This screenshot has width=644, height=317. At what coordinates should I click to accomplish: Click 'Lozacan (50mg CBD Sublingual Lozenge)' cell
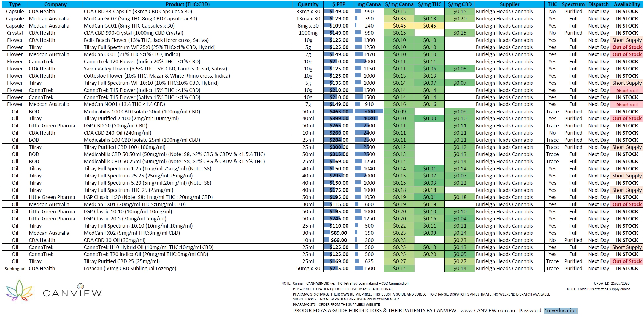click(x=188, y=269)
